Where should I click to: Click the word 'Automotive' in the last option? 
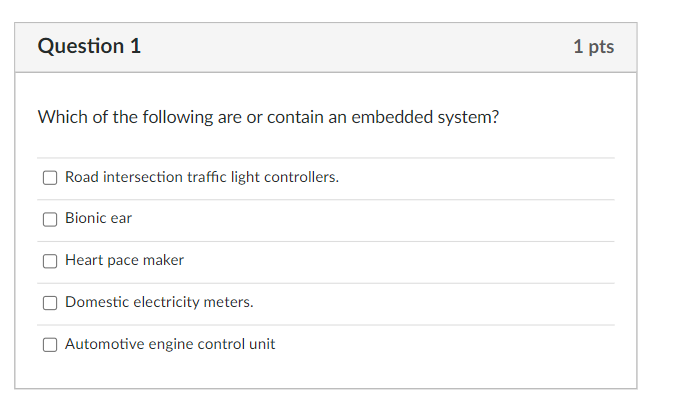click(x=105, y=344)
